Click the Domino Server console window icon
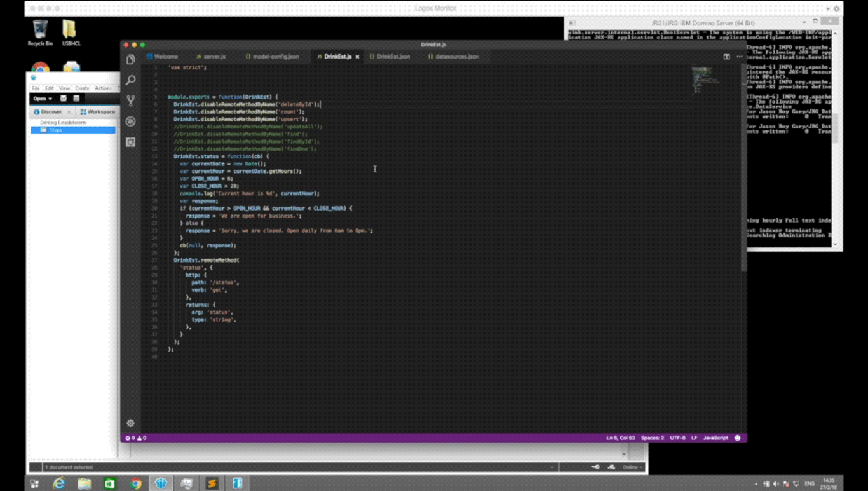868x491 pixels. pos(572,23)
